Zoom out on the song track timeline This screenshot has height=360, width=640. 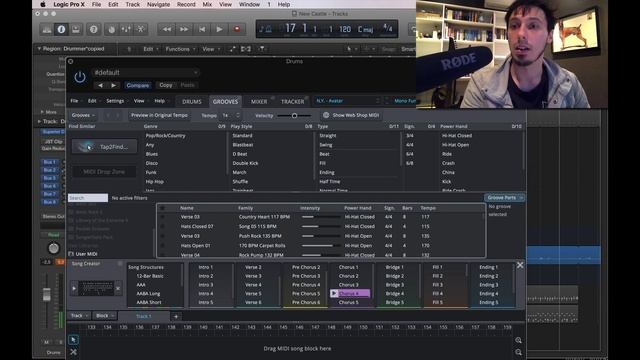[518, 352]
